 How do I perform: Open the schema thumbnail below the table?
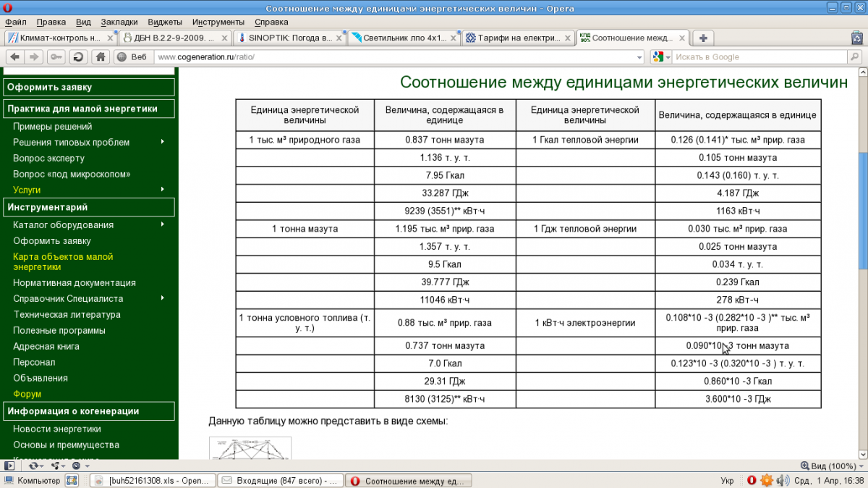point(250,447)
